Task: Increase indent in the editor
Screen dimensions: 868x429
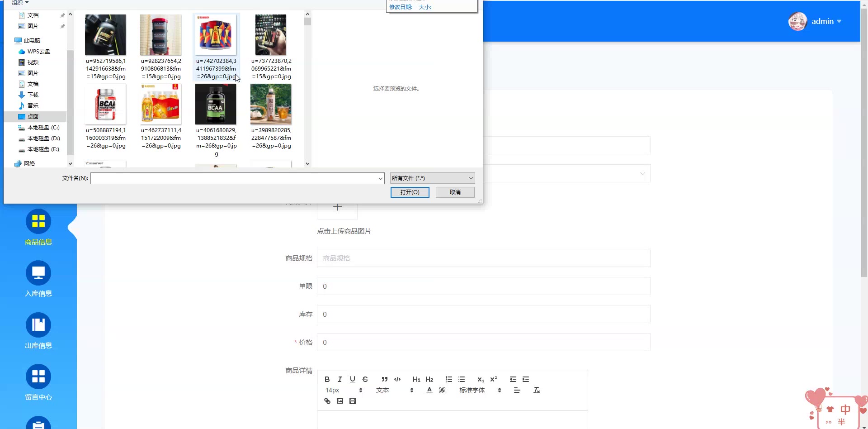Action: pos(525,379)
